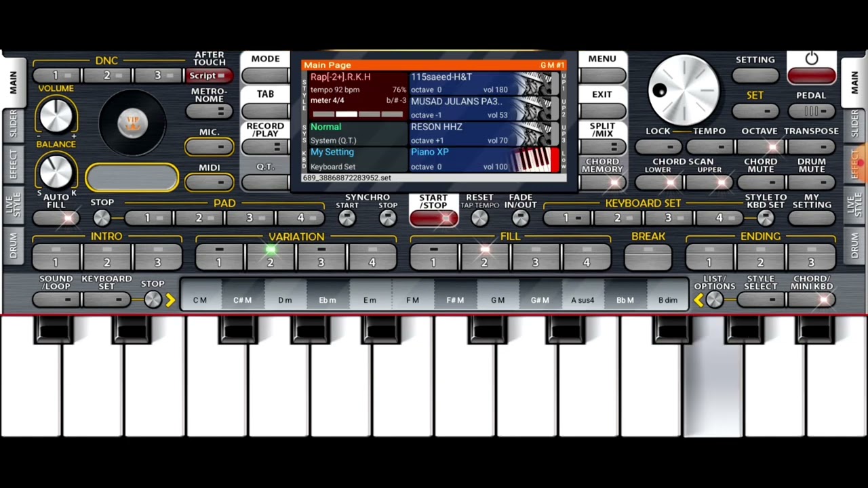Open the Piano XP lower voice

pyautogui.click(x=484, y=159)
